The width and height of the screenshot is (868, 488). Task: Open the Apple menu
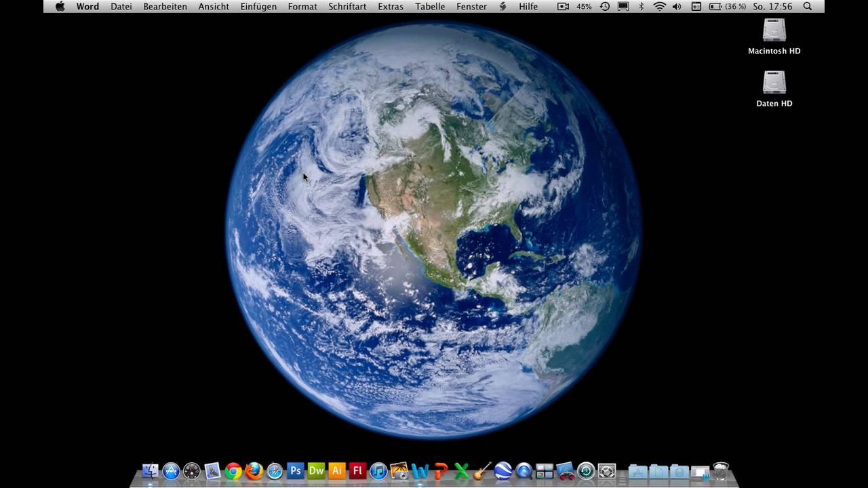pos(60,6)
